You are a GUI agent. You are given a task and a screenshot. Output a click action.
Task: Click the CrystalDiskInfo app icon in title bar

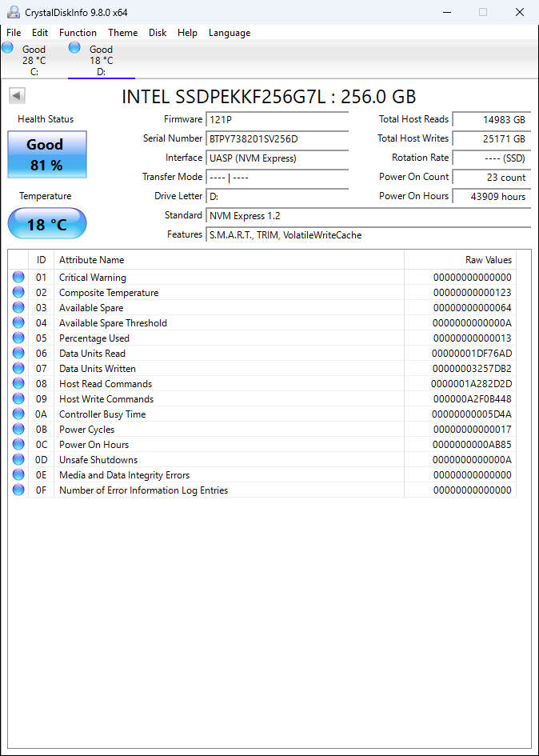pyautogui.click(x=13, y=12)
